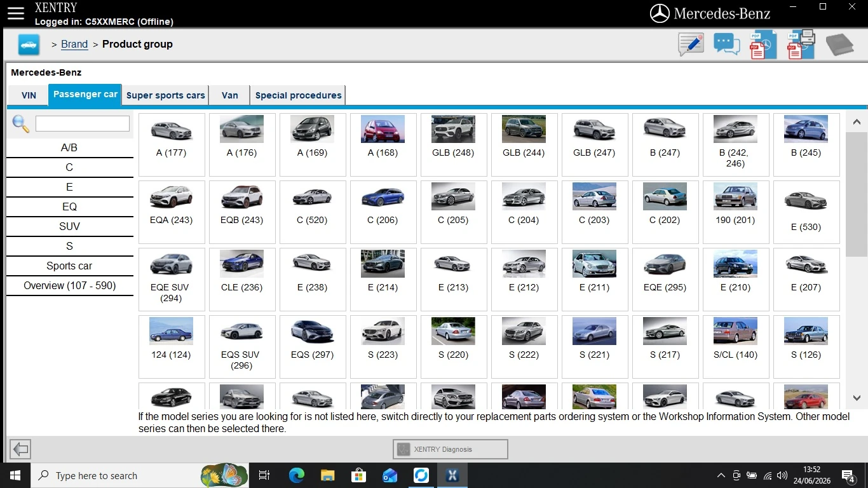Select the S (126) model series
Image resolution: width=868 pixels, height=488 pixels.
806,347
